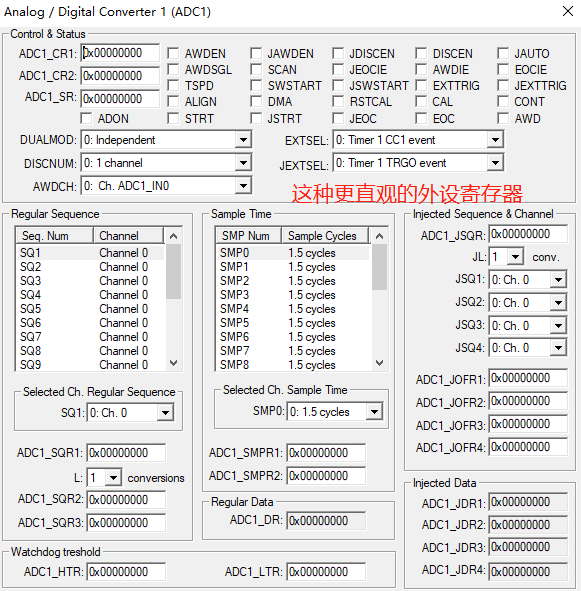Click the ADC1_HTR watchdog threshold field
The height and width of the screenshot is (591, 581).
126,572
